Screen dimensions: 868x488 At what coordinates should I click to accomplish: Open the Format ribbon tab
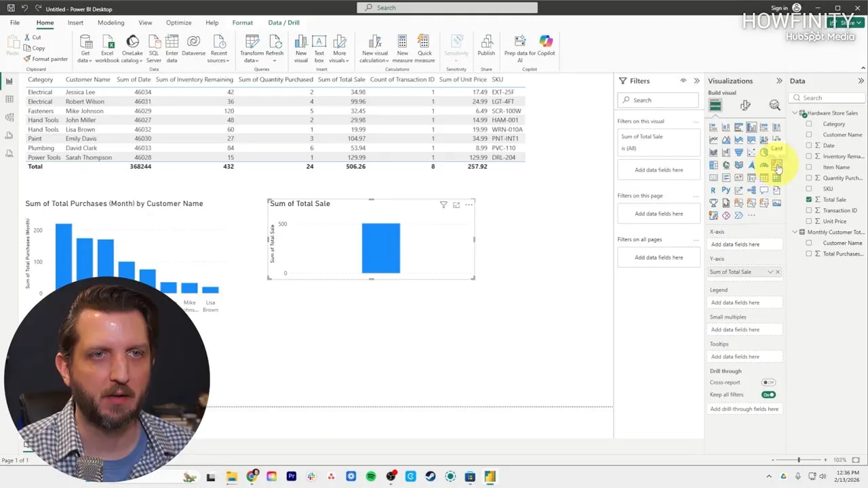click(x=242, y=22)
